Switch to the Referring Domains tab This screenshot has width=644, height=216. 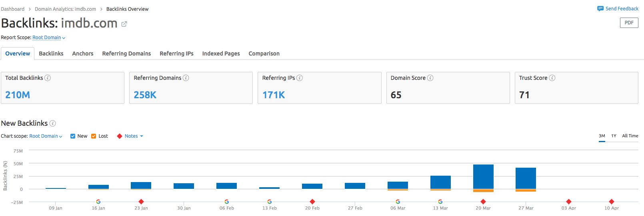click(x=126, y=54)
